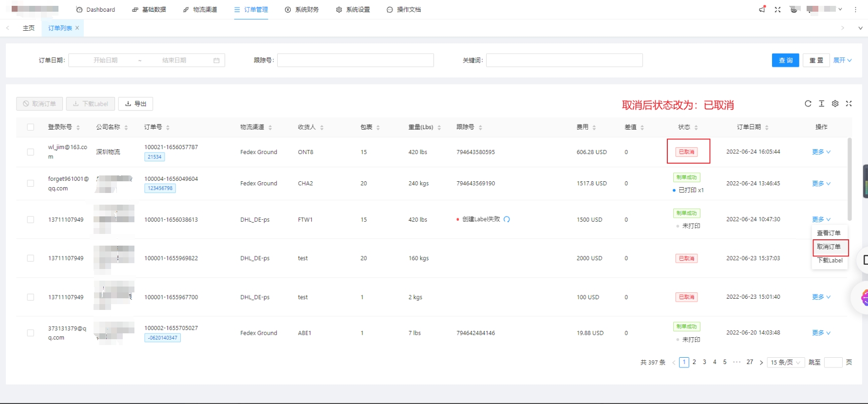Sort by 订单号 column
Viewport: 868px width, 404px height.
click(x=168, y=127)
